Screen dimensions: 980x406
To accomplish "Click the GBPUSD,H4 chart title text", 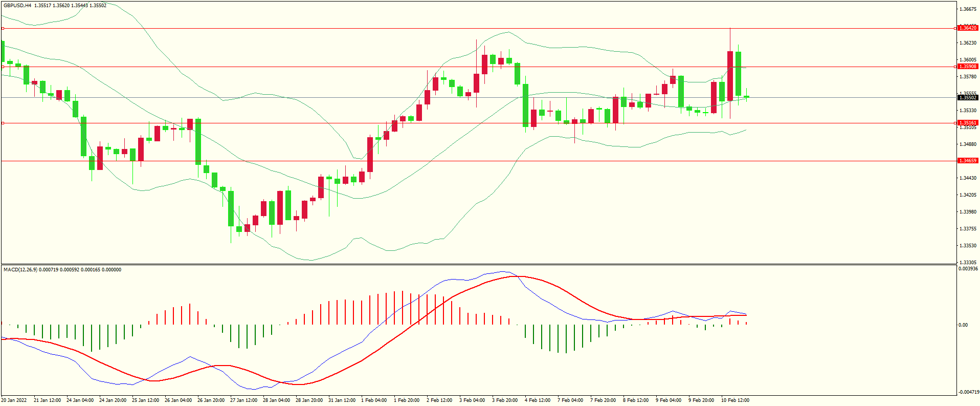I will tap(17, 6).
